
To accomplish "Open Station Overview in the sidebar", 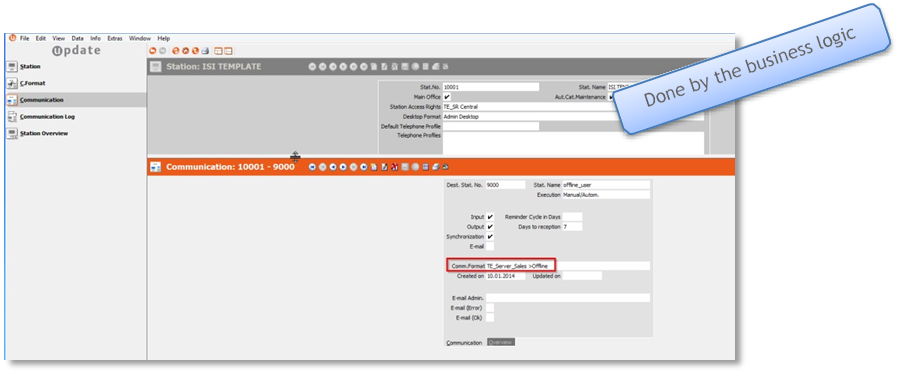I will click(x=44, y=133).
